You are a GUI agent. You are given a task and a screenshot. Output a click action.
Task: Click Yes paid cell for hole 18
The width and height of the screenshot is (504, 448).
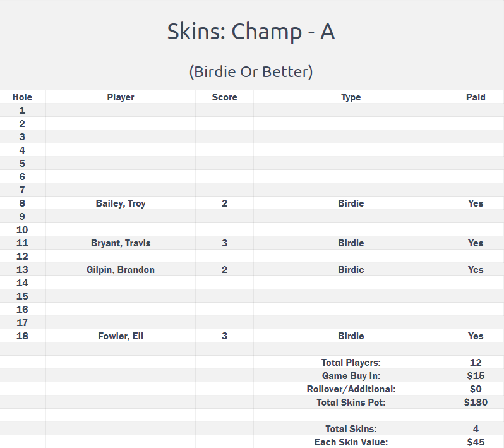tap(476, 336)
